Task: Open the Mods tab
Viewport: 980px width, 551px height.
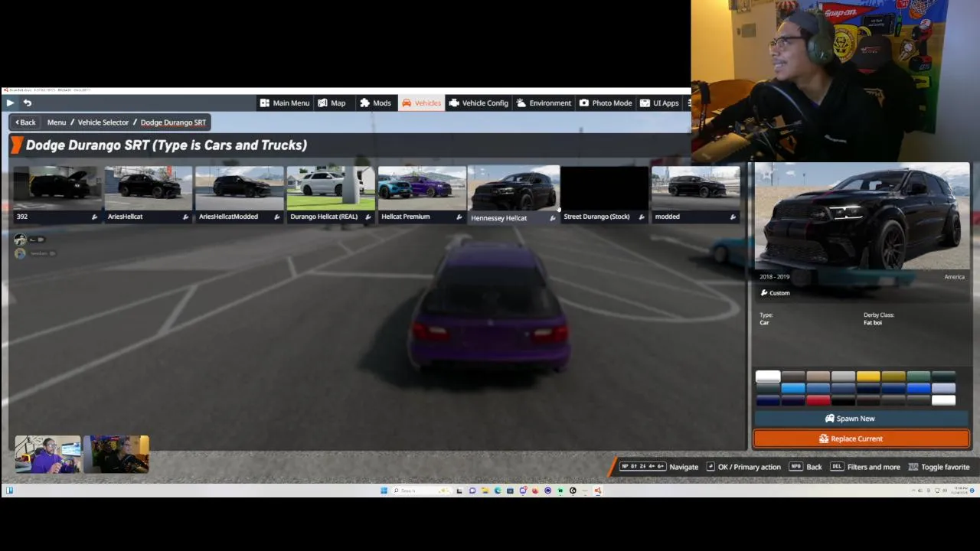Action: coord(375,103)
